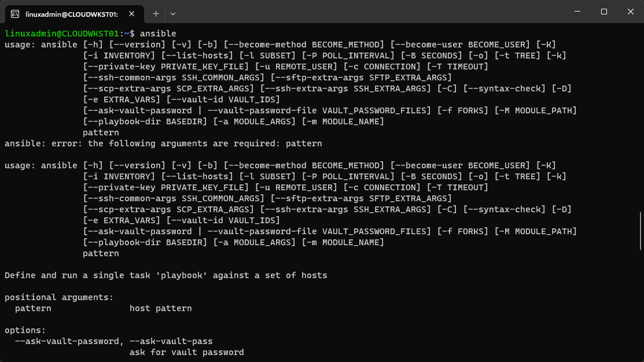Click the 'ask for vault password' description

186,352
